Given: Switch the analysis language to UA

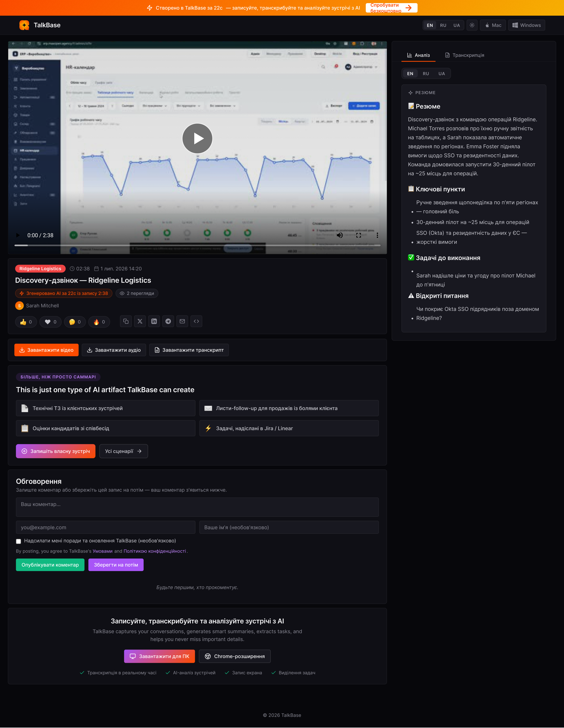Looking at the screenshot, I should coord(442,74).
